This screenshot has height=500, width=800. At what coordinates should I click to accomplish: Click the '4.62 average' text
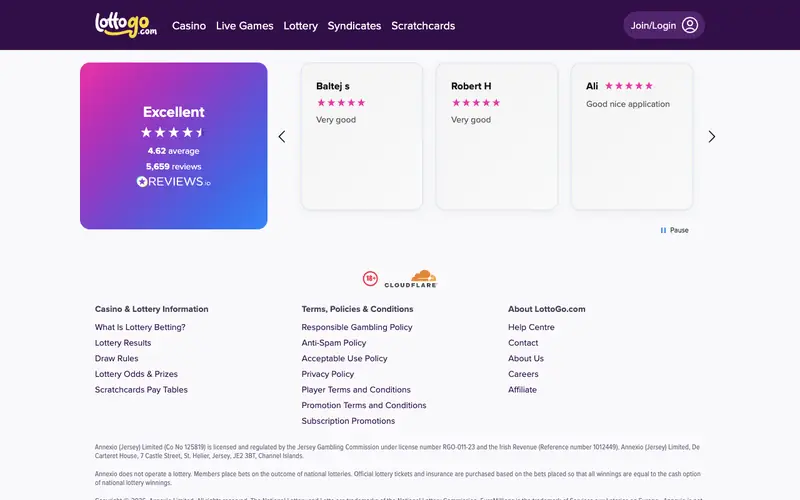pos(173,151)
